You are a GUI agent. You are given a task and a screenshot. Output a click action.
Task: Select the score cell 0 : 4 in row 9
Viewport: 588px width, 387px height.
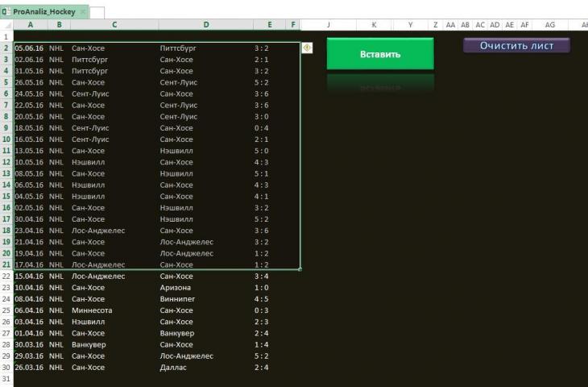[261, 128]
